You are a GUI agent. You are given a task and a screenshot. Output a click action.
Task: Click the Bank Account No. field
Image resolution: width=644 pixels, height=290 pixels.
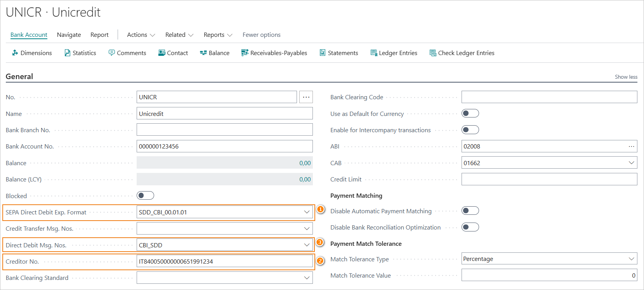click(x=224, y=147)
